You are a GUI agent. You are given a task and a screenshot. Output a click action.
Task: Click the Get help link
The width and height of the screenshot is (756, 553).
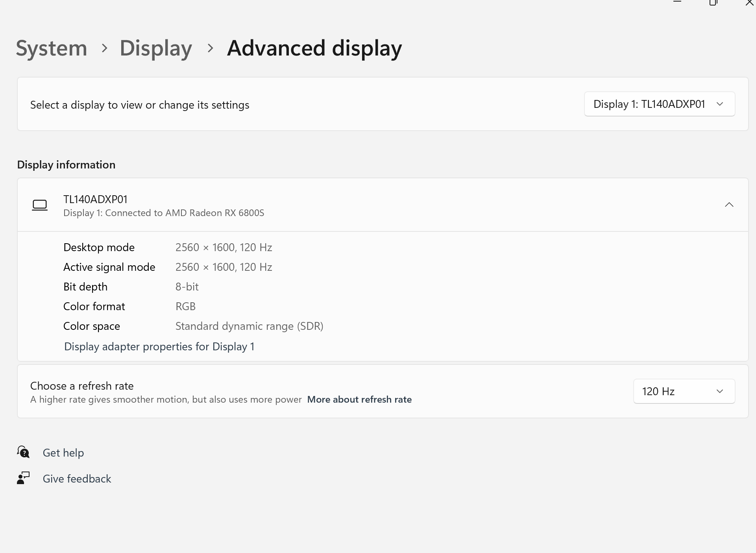point(63,453)
